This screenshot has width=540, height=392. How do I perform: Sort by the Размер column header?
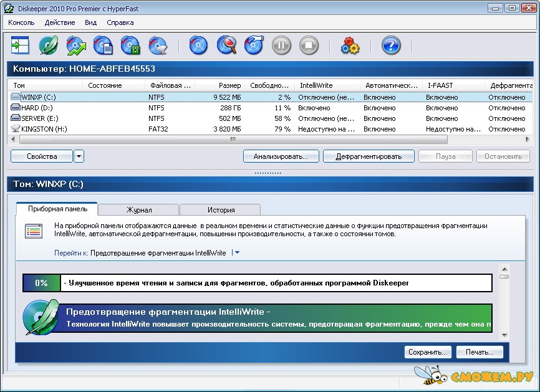(219, 85)
